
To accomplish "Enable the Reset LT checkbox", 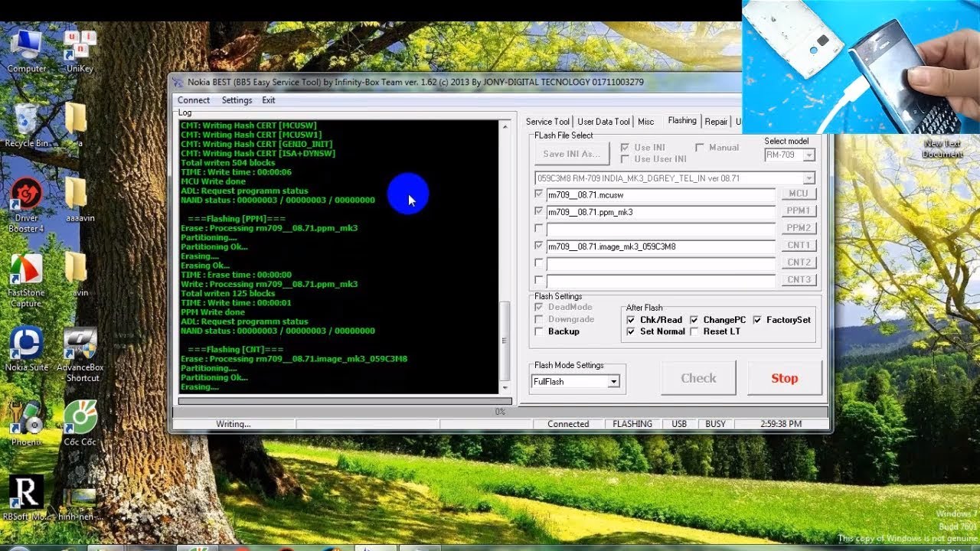I will [x=694, y=331].
